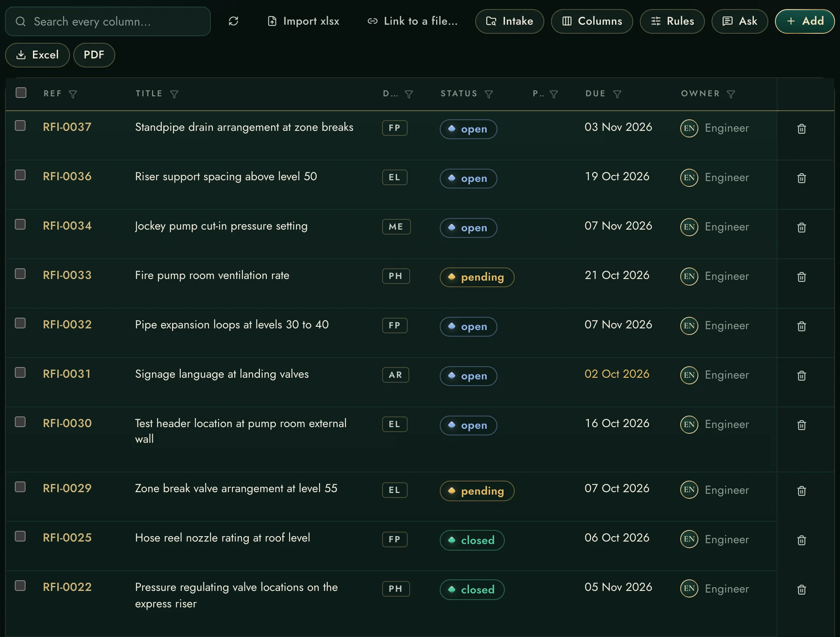
Task: Open the filter on the D... column
Action: tap(409, 94)
